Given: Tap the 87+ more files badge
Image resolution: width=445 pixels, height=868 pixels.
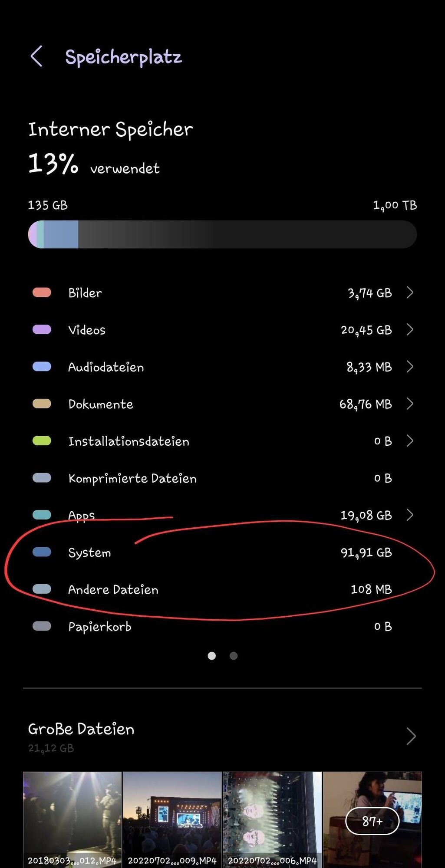Looking at the screenshot, I should click(372, 821).
